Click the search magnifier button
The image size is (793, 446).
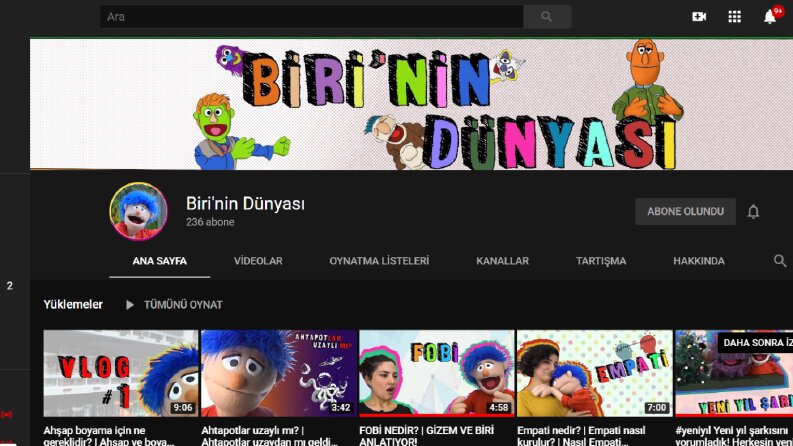[547, 17]
